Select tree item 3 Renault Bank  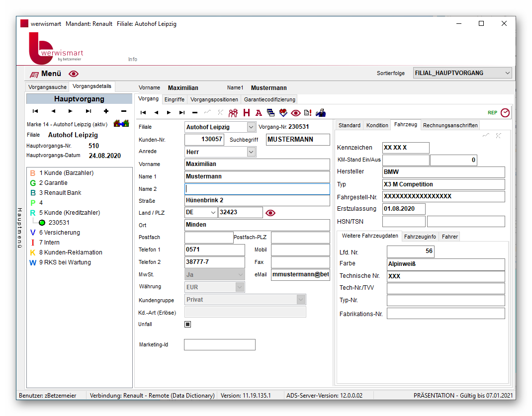click(60, 192)
